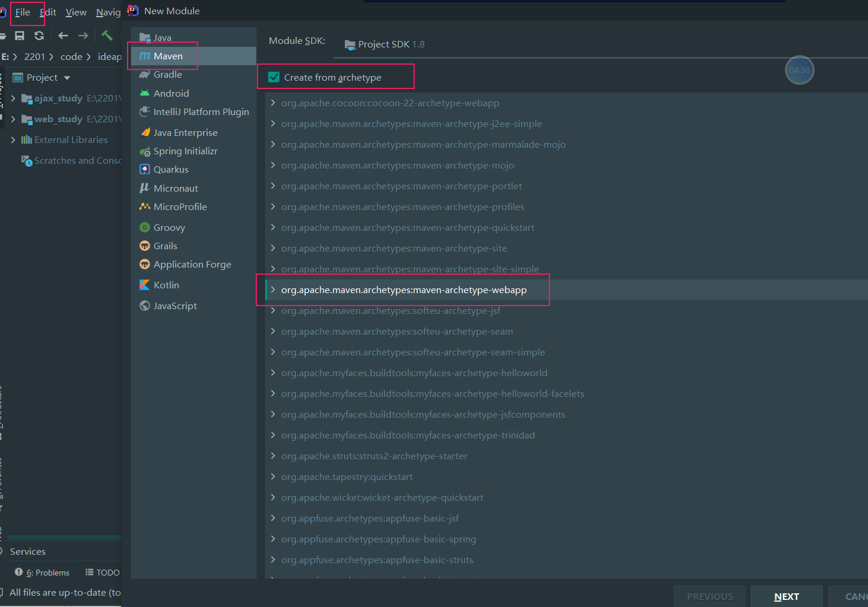
Task: Click the PREVIOUS button
Action: click(x=710, y=596)
